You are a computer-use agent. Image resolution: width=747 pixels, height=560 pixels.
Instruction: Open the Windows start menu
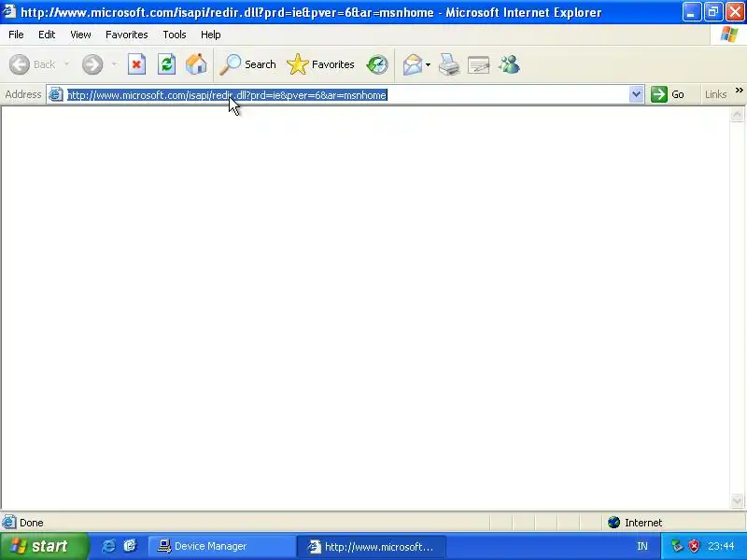pos(43,546)
